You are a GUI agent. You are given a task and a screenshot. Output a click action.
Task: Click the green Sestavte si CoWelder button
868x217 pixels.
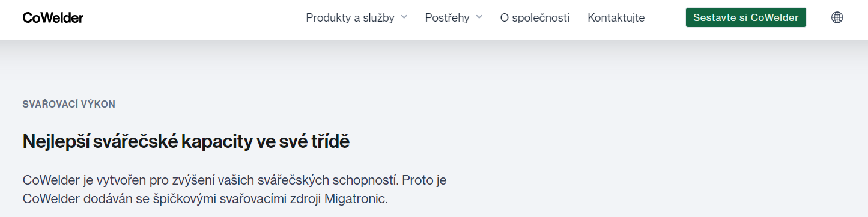pos(746,17)
